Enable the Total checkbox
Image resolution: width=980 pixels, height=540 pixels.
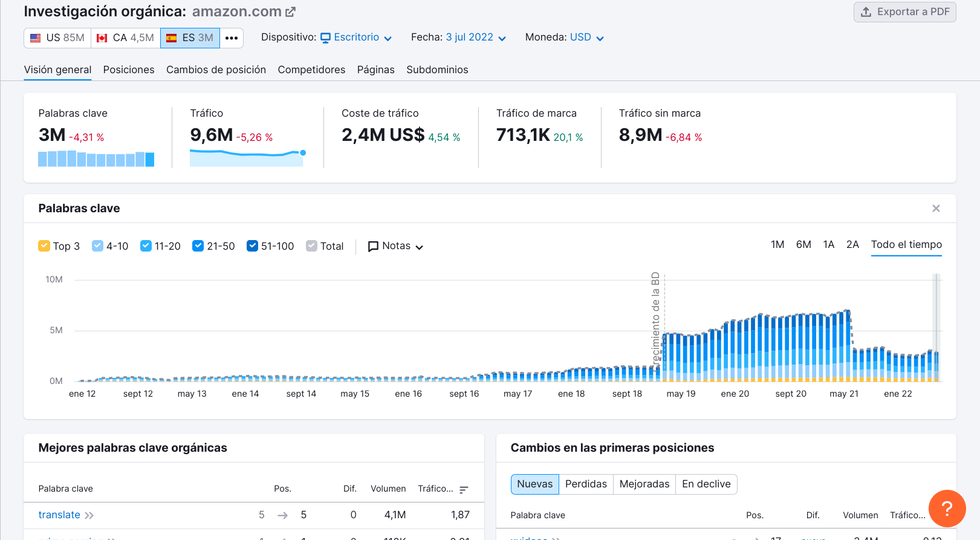311,246
